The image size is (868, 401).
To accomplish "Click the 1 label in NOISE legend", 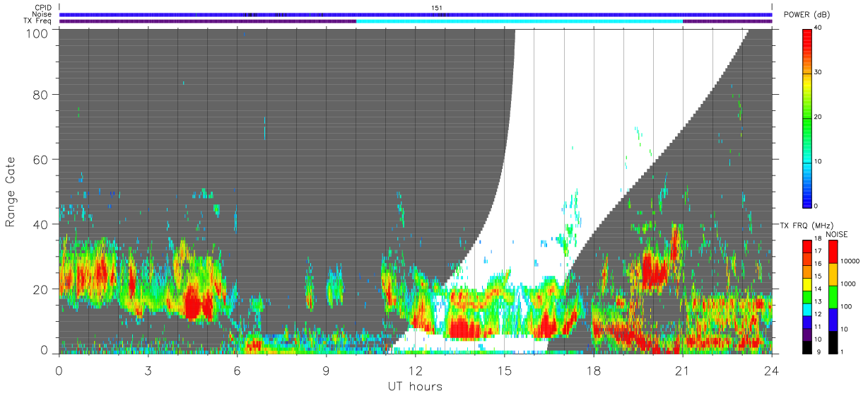I will coord(843,351).
